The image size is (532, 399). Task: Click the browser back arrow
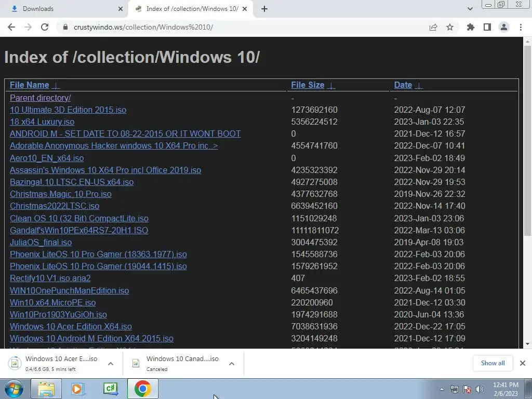pyautogui.click(x=11, y=27)
